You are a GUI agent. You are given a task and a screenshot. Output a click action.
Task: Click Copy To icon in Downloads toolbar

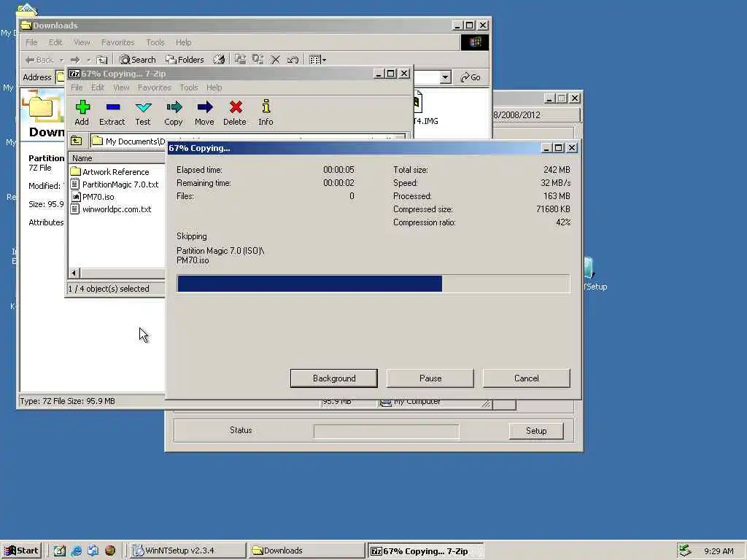point(258,60)
